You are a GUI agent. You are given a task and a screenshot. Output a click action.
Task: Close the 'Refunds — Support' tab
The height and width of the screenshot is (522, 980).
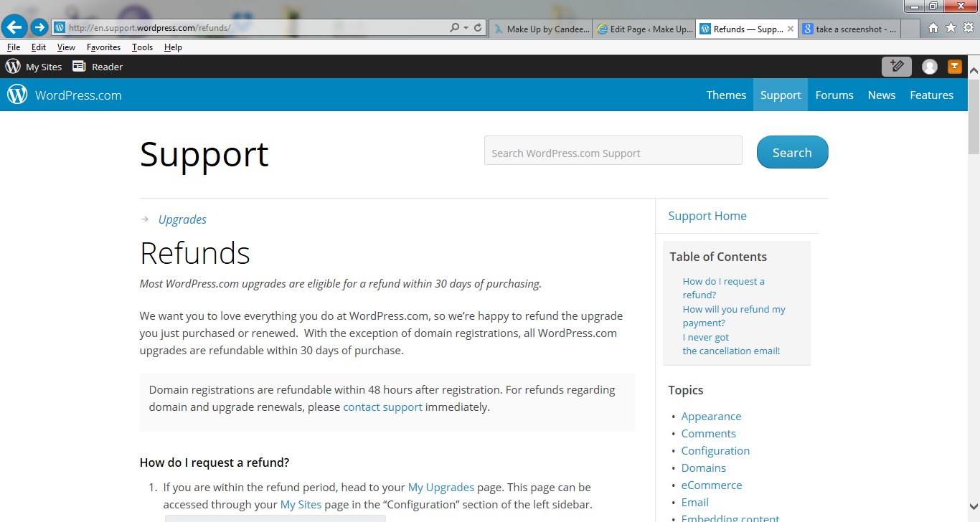tap(791, 29)
